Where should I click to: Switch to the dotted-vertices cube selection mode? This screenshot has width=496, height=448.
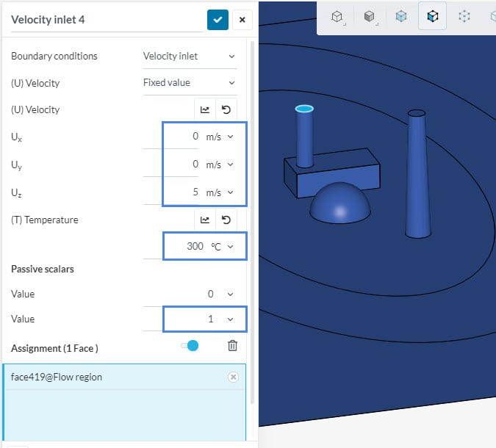pyautogui.click(x=464, y=16)
